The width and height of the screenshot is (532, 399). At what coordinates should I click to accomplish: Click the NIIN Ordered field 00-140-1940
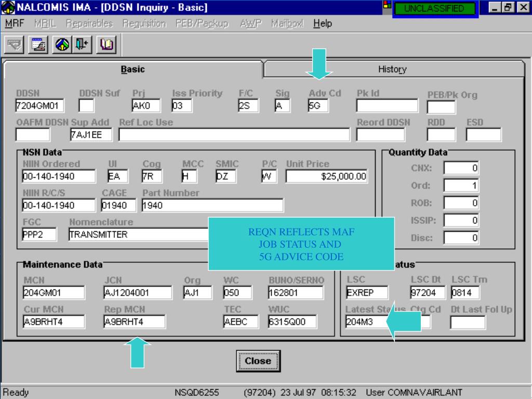(x=59, y=177)
